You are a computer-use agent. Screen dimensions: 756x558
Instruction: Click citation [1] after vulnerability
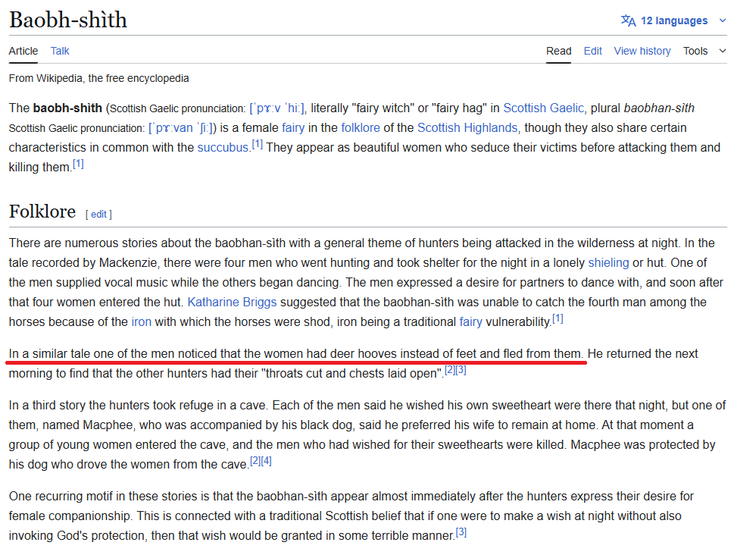558,318
